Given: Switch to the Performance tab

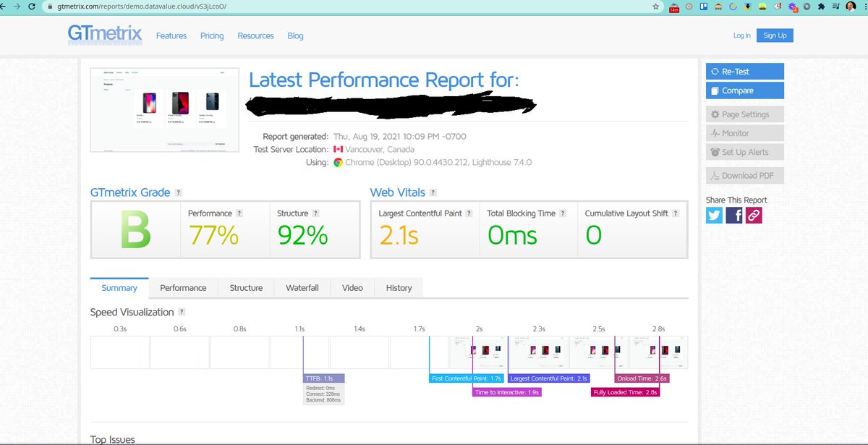Looking at the screenshot, I should 183,288.
